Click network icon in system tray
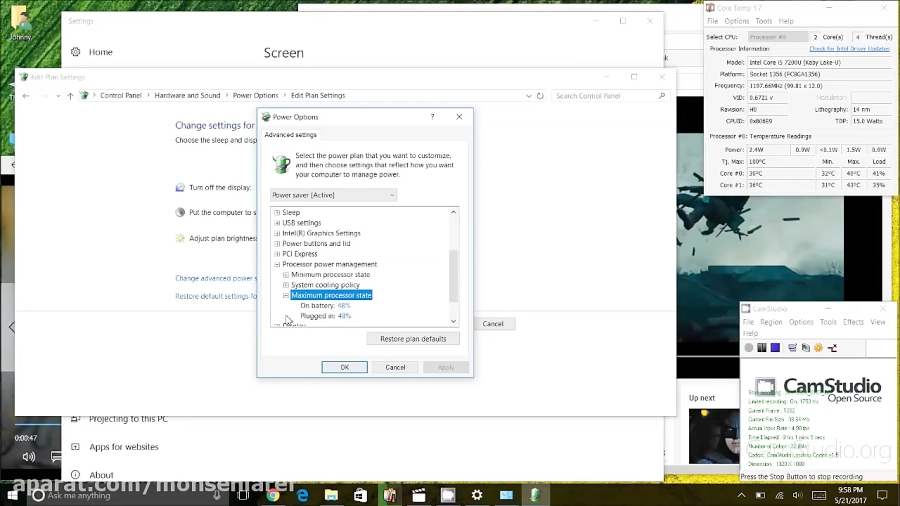Image resolution: width=900 pixels, height=506 pixels. pyautogui.click(x=779, y=495)
